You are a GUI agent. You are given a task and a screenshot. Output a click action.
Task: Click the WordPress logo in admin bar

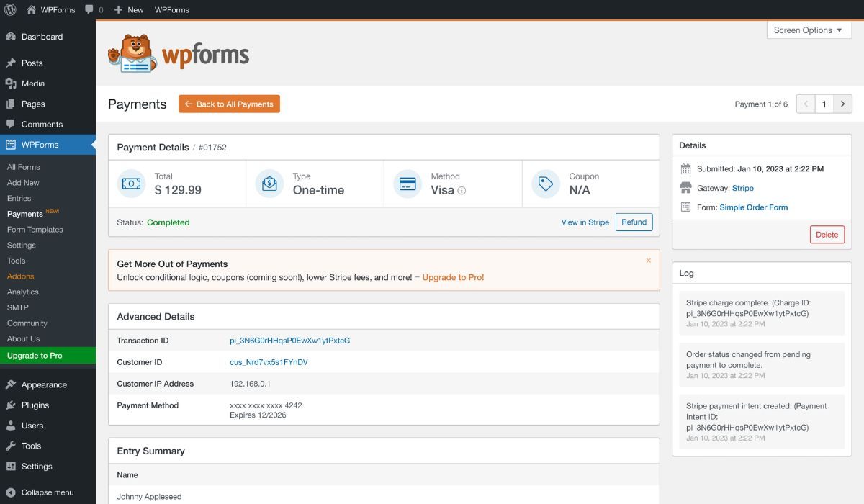[10, 9]
